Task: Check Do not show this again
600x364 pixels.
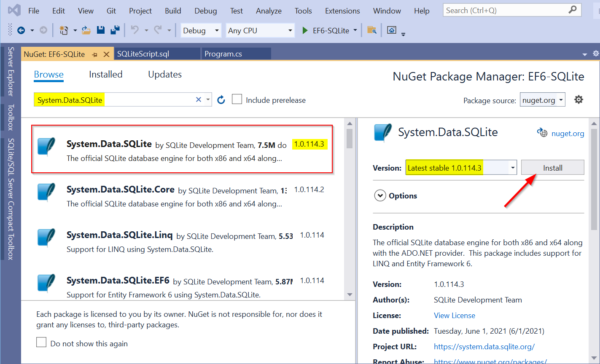Action: [x=41, y=342]
